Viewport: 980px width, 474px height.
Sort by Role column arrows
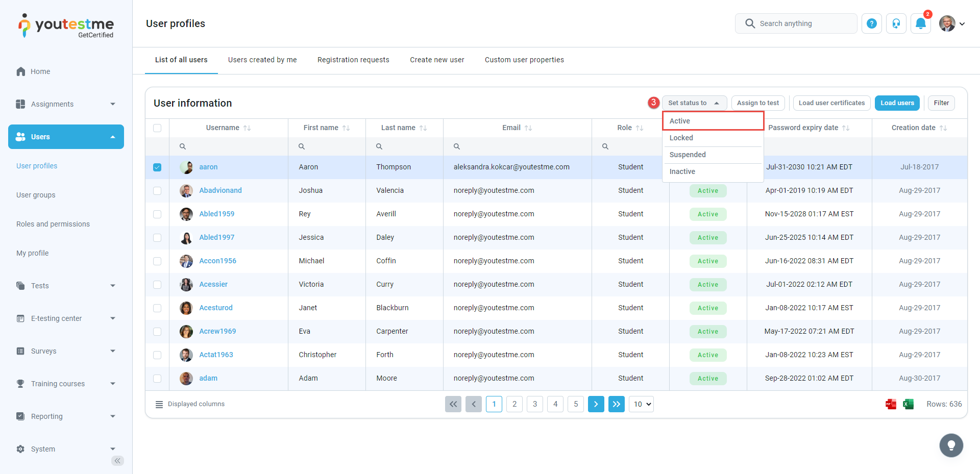(640, 128)
